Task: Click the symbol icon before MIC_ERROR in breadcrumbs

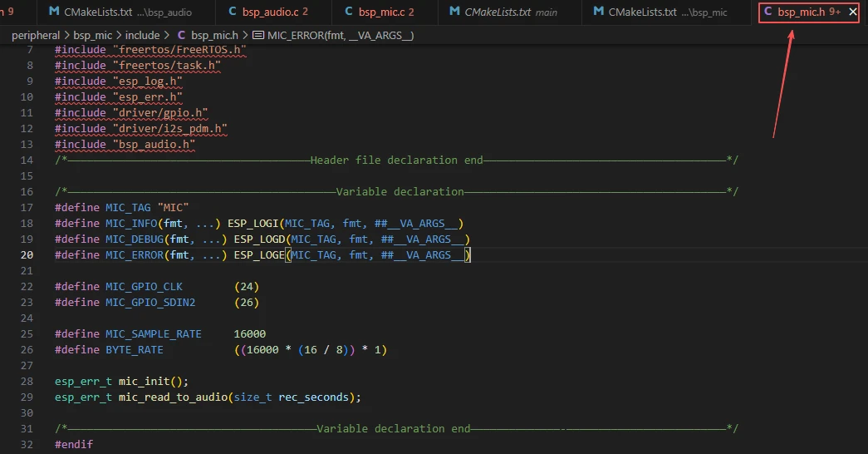Action: point(257,35)
